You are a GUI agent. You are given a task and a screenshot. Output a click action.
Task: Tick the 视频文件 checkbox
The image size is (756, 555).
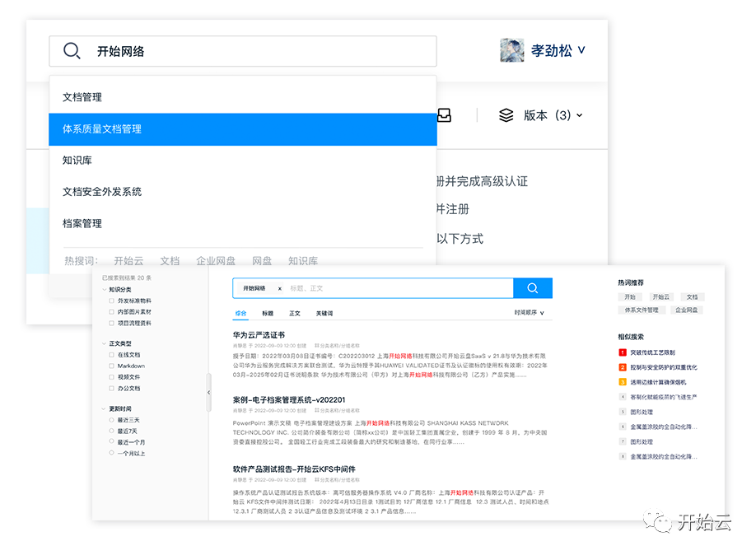pos(111,376)
